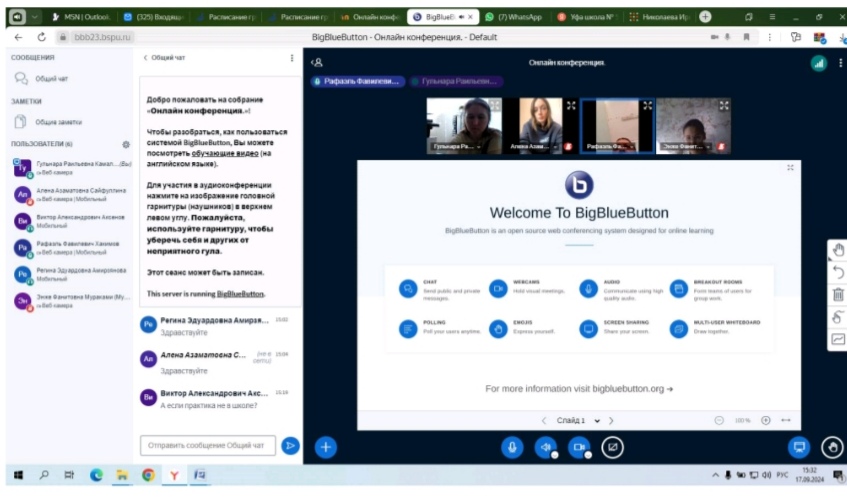Open users list settings gear
Screen dimensions: 847x502
[125, 145]
